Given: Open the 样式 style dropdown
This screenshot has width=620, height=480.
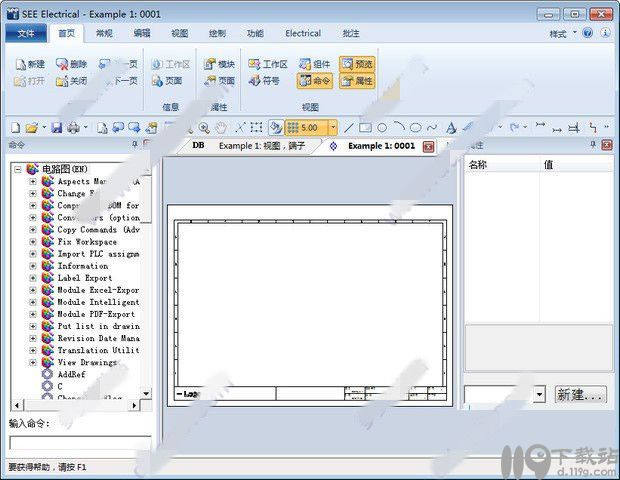Looking at the screenshot, I should pos(563,34).
